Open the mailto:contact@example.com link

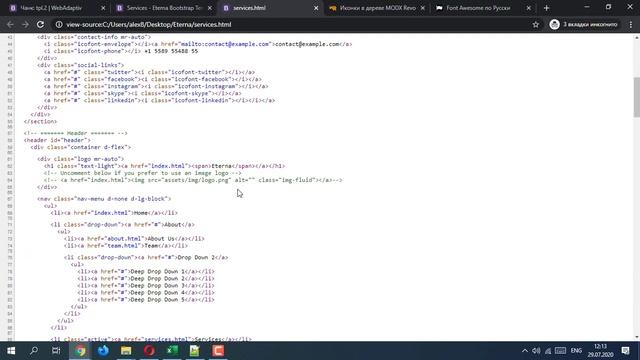pyautogui.click(x=225, y=44)
